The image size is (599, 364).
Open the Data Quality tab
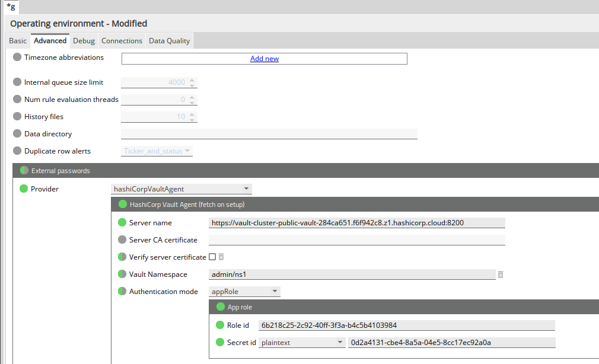tap(169, 41)
